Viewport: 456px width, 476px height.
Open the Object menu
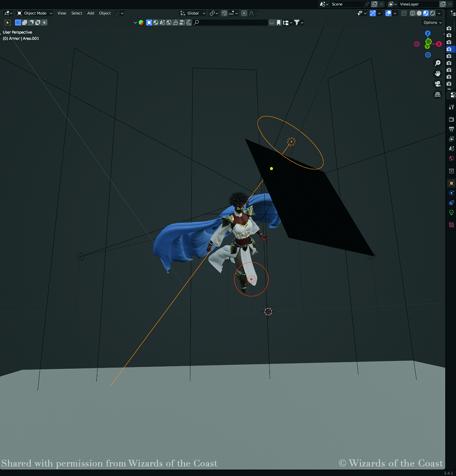coord(105,13)
